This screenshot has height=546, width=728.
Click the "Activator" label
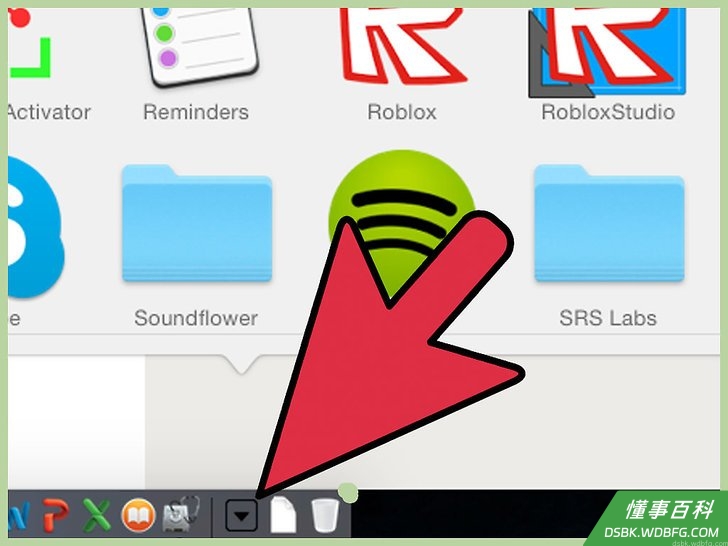49,112
